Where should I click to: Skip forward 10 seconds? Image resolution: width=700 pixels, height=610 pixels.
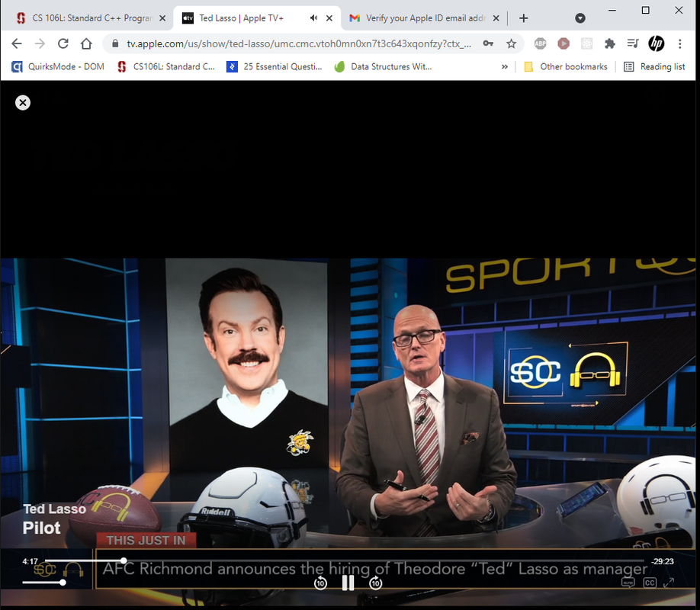click(x=375, y=583)
